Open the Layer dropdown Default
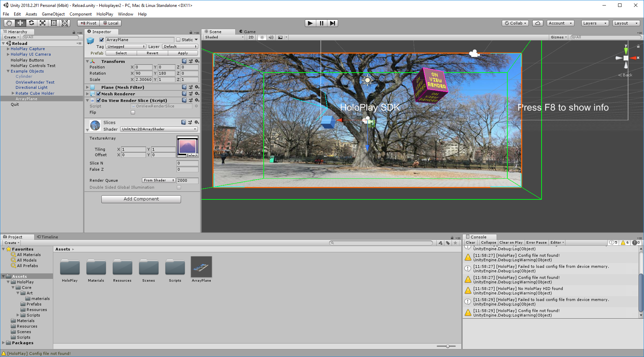Image resolution: width=644 pixels, height=357 pixels. pyautogui.click(x=180, y=47)
